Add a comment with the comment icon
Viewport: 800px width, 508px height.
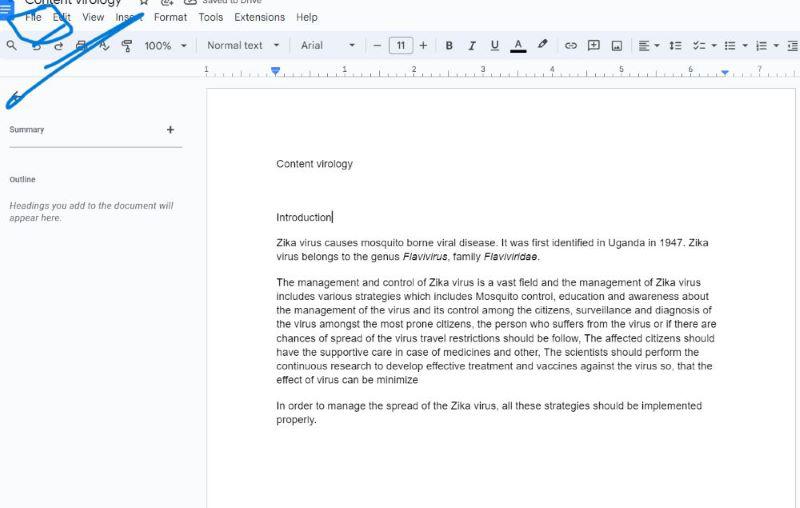pyautogui.click(x=593, y=45)
